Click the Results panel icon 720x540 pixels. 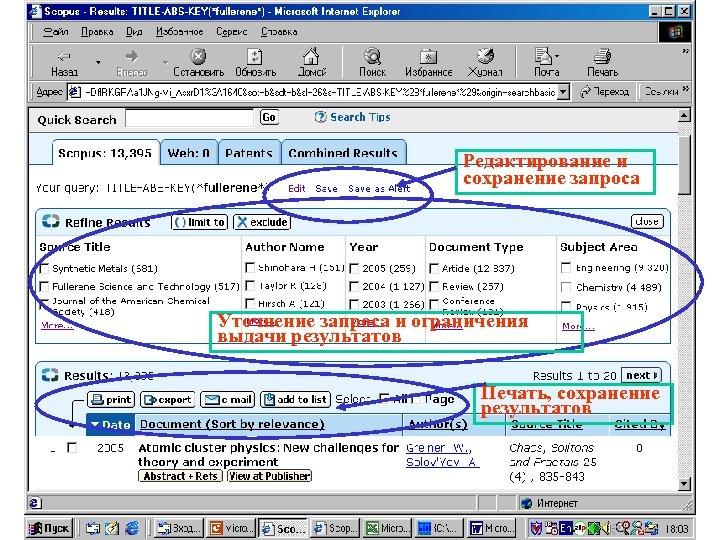pos(50,375)
